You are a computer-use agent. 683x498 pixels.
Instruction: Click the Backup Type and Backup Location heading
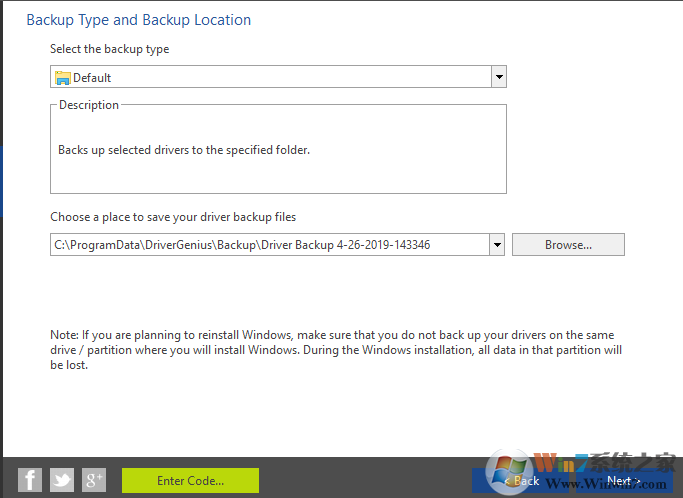pyautogui.click(x=139, y=20)
